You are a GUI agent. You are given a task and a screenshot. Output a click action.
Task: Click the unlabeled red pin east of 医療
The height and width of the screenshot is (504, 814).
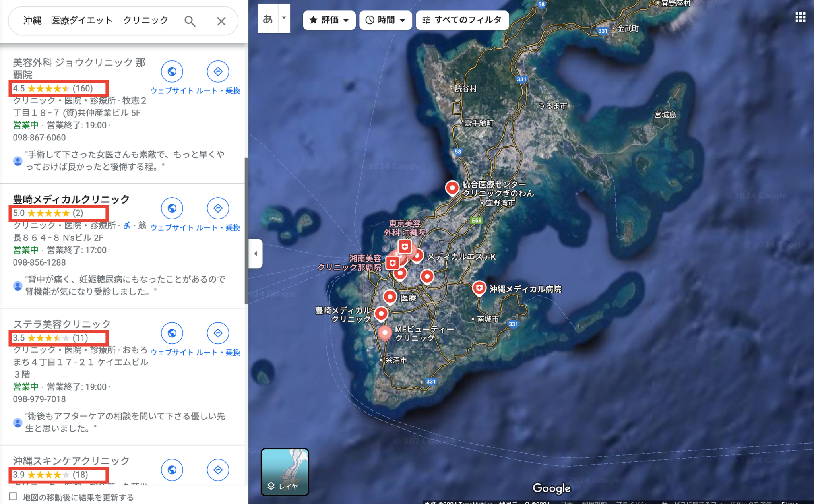click(427, 277)
